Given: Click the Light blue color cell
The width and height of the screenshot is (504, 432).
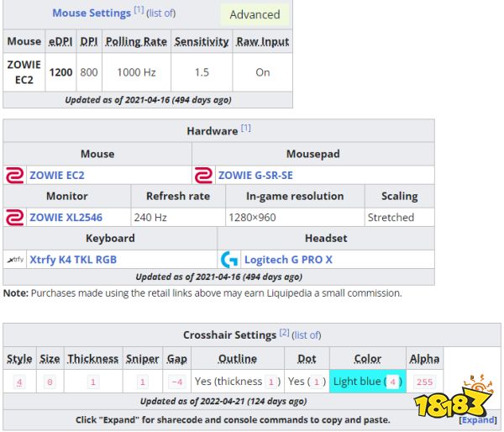Looking at the screenshot, I should coord(368,382).
